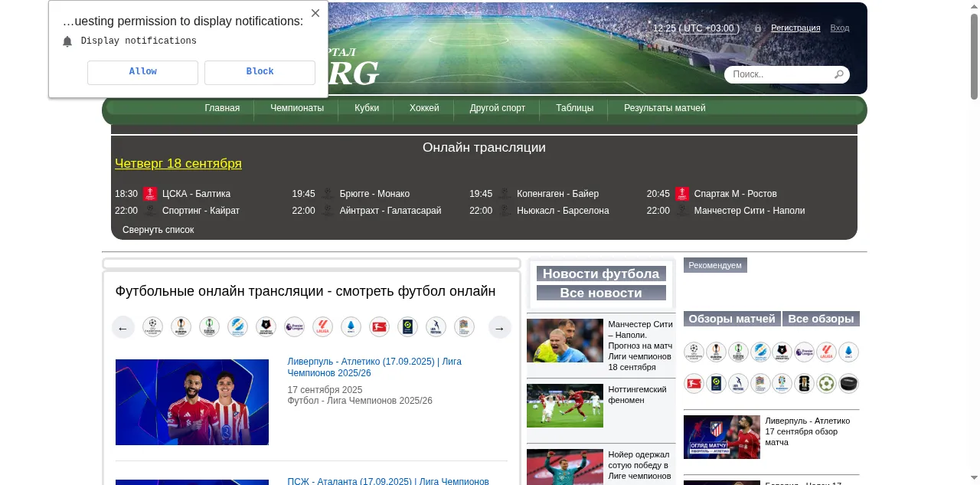Screen dimensions: 980x485
Task: Open Ливерпуль - Атлетико broadcast thumbnail
Action: click(x=192, y=402)
